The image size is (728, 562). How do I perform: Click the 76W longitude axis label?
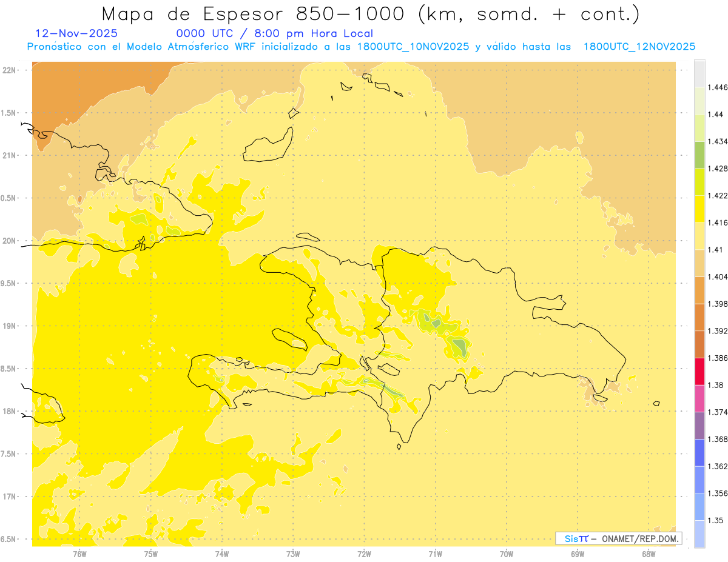click(79, 554)
